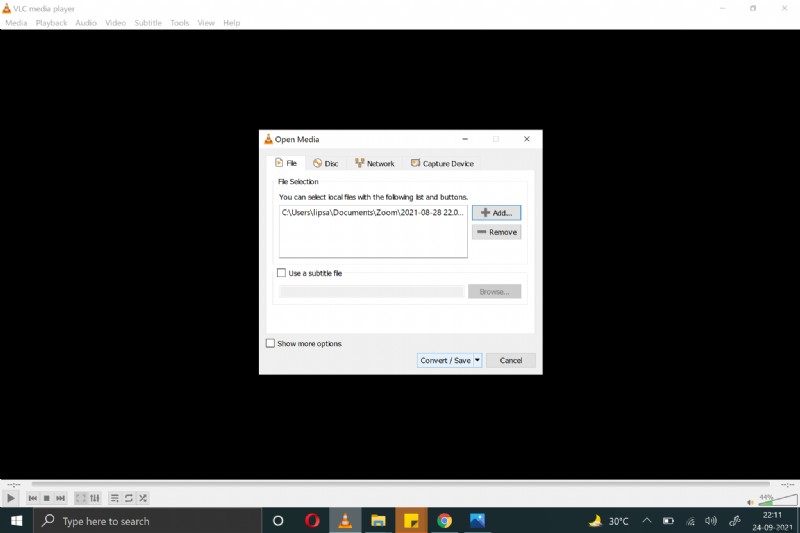Switch to the File tab
The image size is (800, 533).
286,163
